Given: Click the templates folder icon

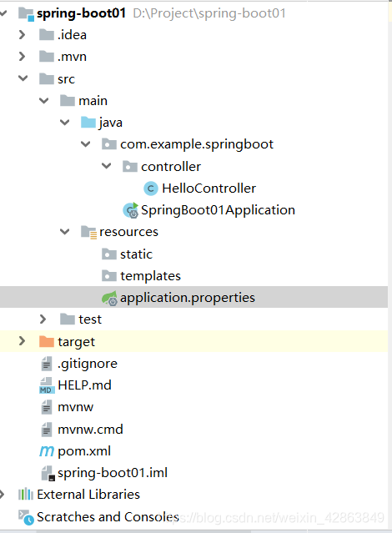Looking at the screenshot, I should click(109, 276).
